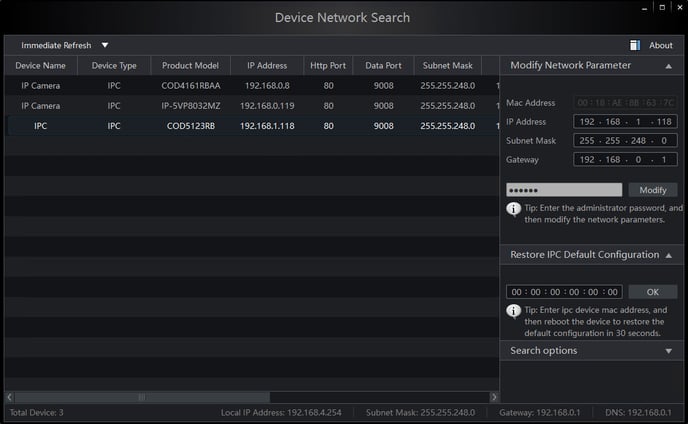Click the Immediate Refresh button
Screen dimensions: 688x424
pyautogui.click(x=56, y=45)
